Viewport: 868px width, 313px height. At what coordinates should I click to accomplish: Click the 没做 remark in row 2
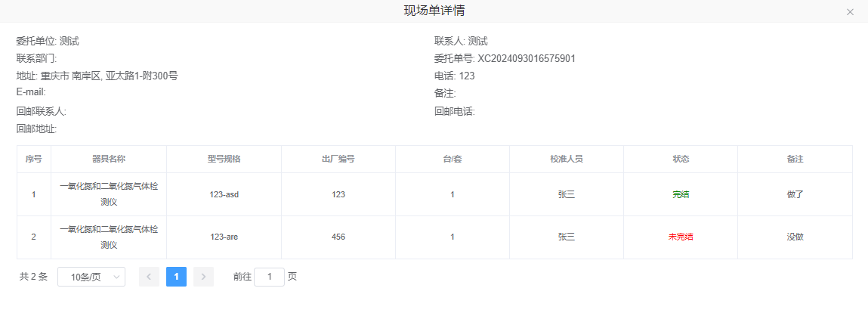pyautogui.click(x=795, y=237)
